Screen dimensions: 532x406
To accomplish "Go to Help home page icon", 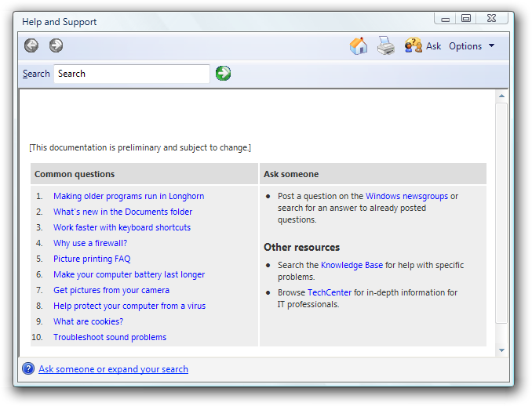I will [x=359, y=46].
